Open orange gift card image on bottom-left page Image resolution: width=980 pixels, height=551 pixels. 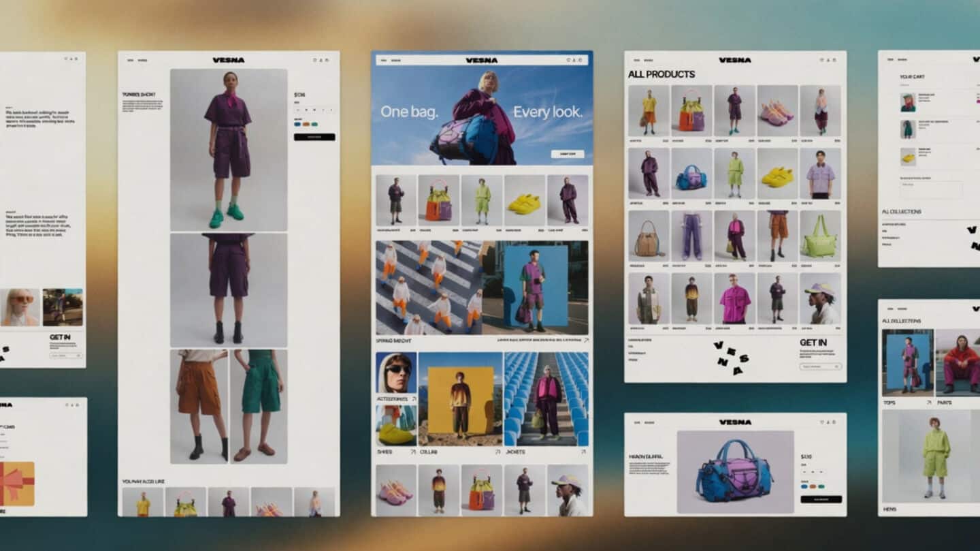[17, 484]
